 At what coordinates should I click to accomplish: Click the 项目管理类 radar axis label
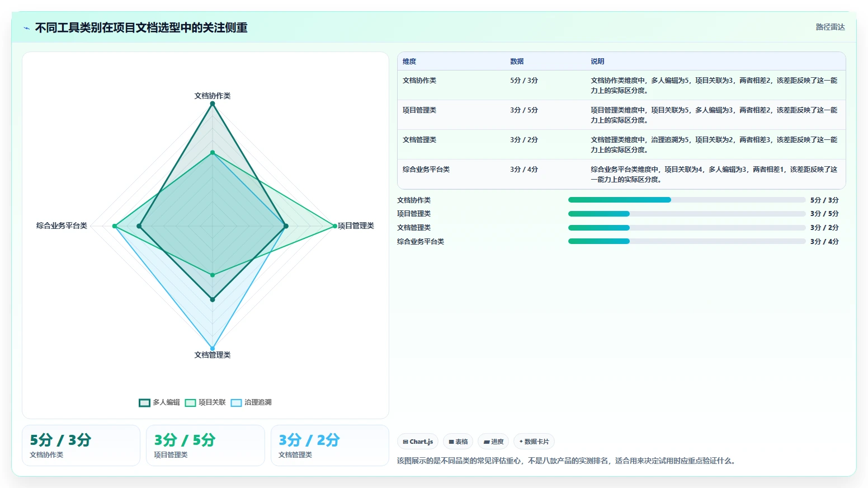tap(356, 226)
